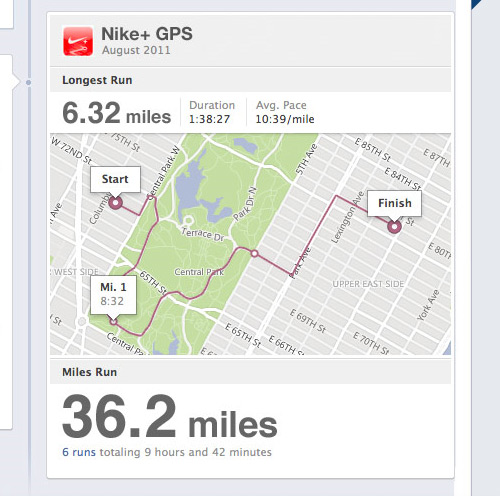Click the 36.2 miles total figure

pos(170,417)
